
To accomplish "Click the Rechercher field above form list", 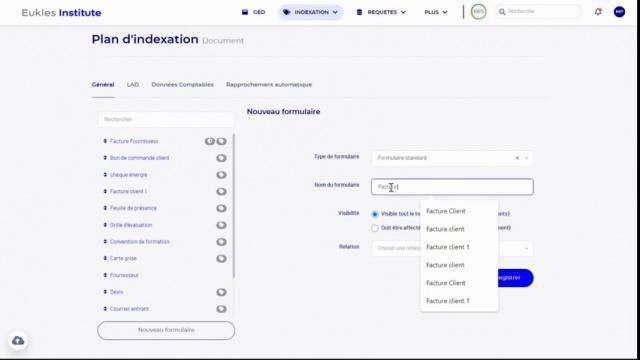I will [x=166, y=119].
